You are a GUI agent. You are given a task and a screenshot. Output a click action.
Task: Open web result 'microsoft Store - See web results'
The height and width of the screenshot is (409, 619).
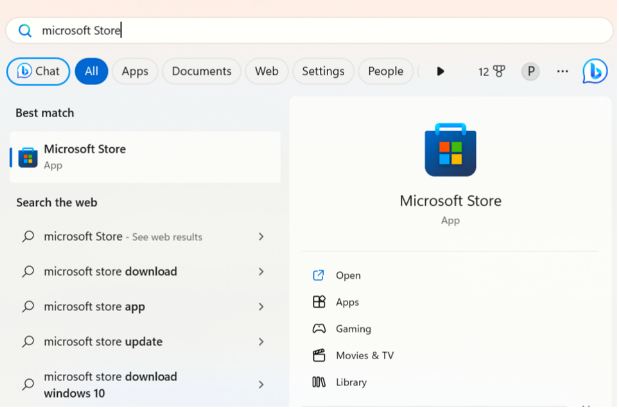point(145,236)
